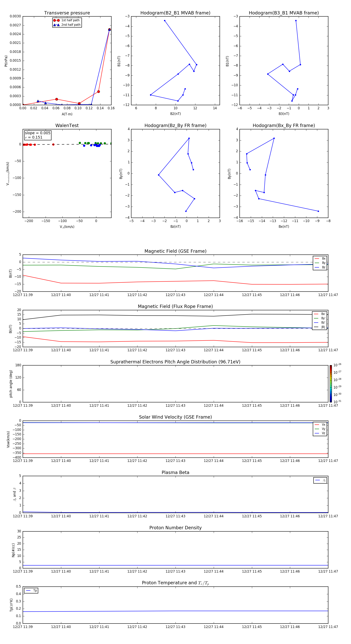Click the 'Proton Number Density' panel title
The image size is (351, 644).
coord(175,527)
